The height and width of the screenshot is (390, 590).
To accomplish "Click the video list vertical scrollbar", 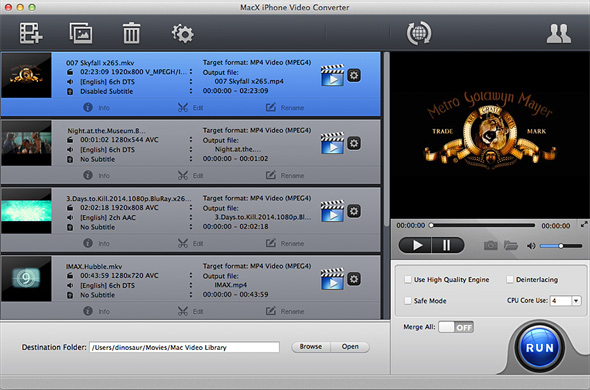I will click(x=386, y=139).
